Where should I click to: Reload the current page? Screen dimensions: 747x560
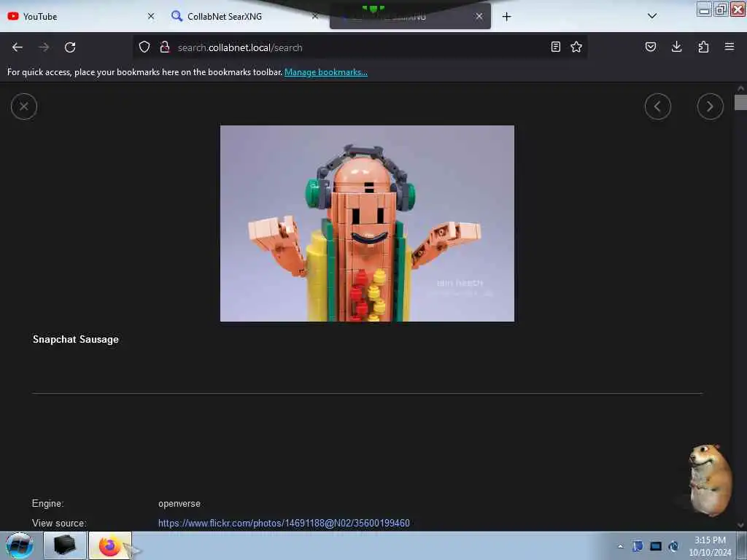[x=70, y=47]
